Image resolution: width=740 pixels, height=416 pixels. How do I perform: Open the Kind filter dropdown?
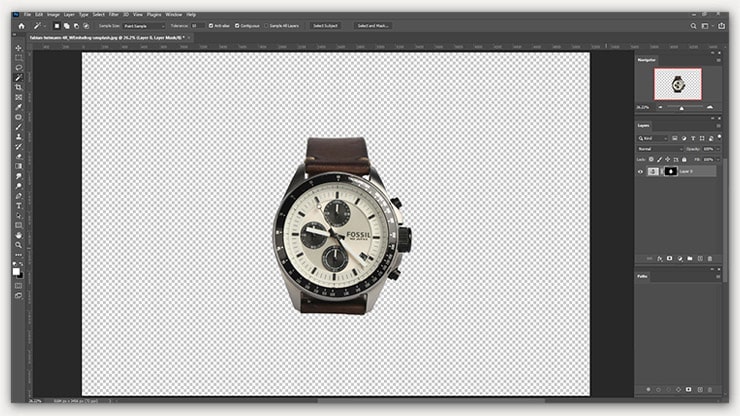click(653, 138)
